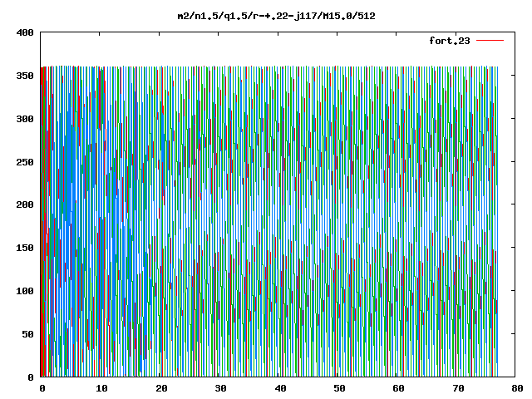
Task: Click x-axis label 40
Action: coord(280,388)
